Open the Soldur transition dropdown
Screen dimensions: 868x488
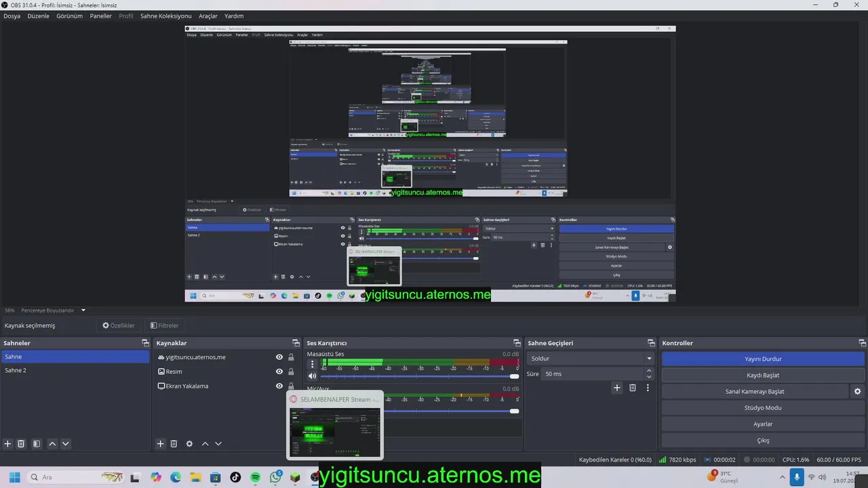click(x=591, y=359)
